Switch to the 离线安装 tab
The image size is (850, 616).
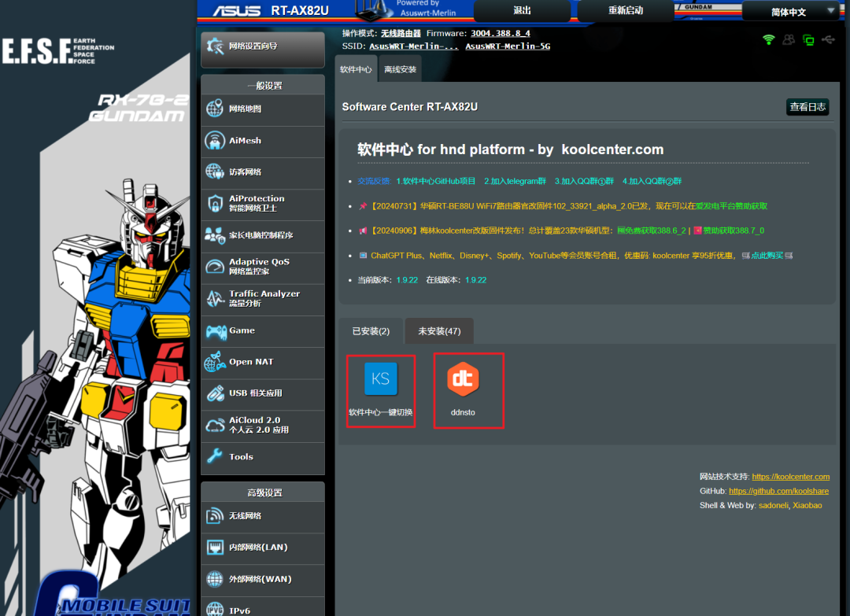(x=400, y=69)
